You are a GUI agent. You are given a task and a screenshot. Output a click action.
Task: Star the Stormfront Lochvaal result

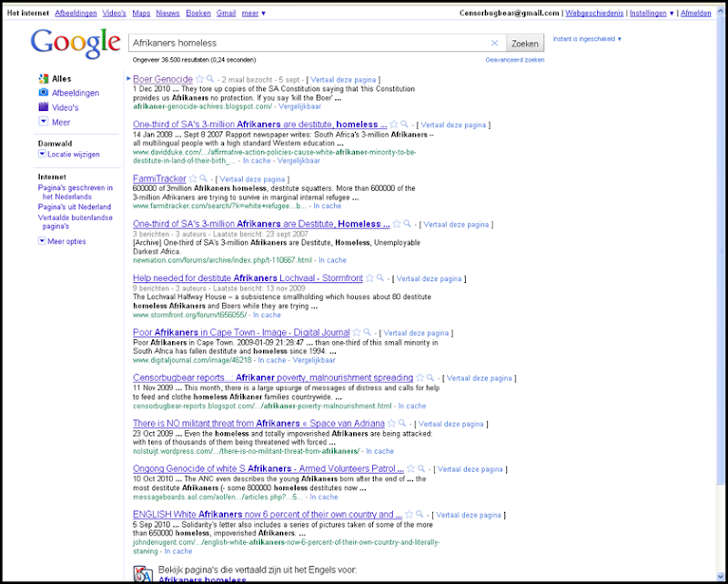click(x=369, y=278)
